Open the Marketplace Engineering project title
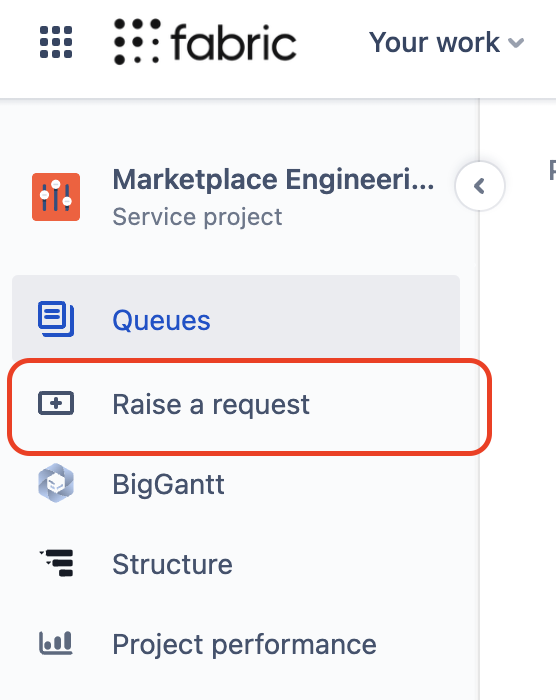This screenshot has height=700, width=556. (273, 179)
